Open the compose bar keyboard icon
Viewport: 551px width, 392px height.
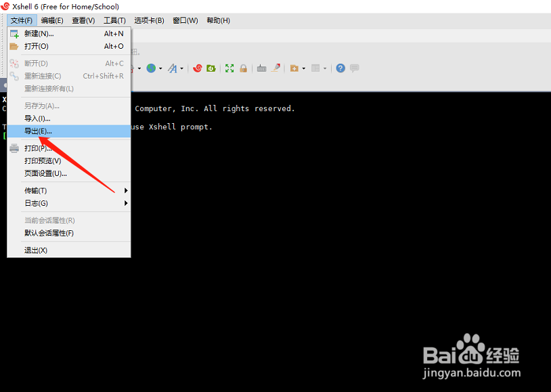coord(261,68)
